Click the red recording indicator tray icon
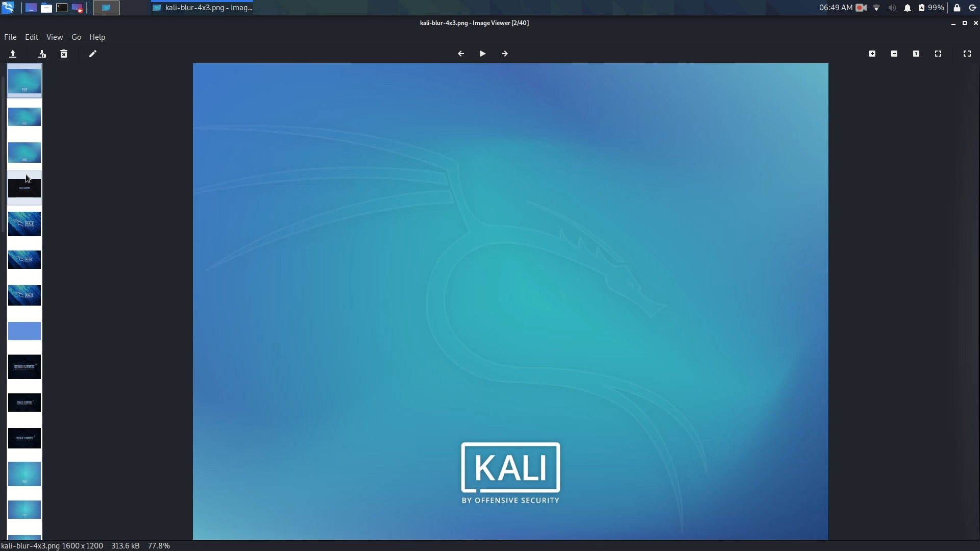Screen dimensions: 980x551 pos(861,8)
